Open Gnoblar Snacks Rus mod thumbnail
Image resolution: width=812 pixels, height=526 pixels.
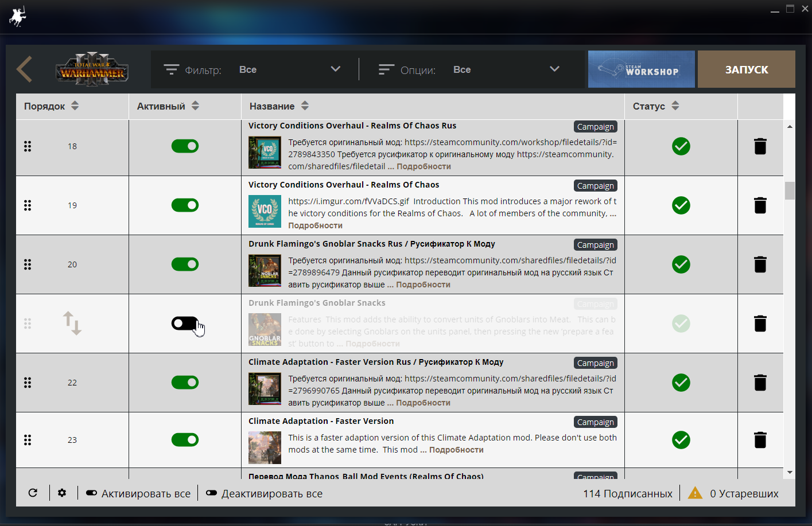(x=265, y=270)
